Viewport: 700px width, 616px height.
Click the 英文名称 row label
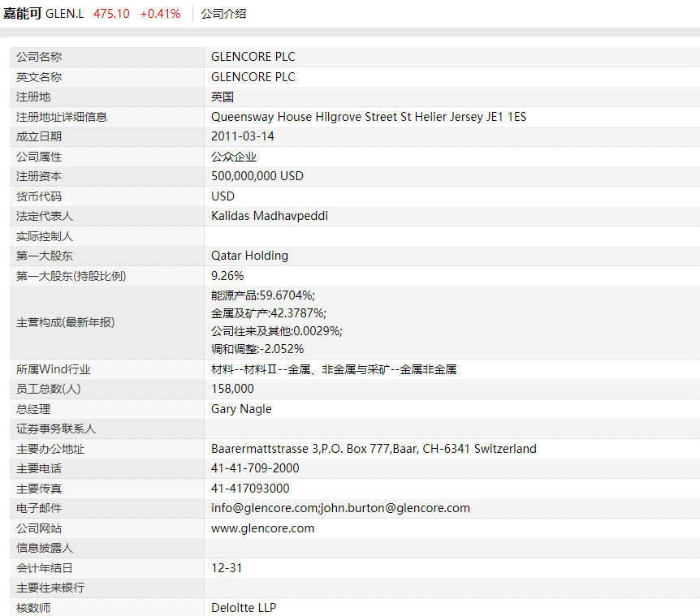[39, 77]
